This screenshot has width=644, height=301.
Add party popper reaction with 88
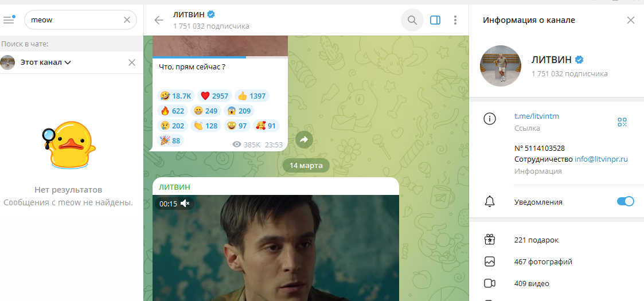pyautogui.click(x=170, y=140)
